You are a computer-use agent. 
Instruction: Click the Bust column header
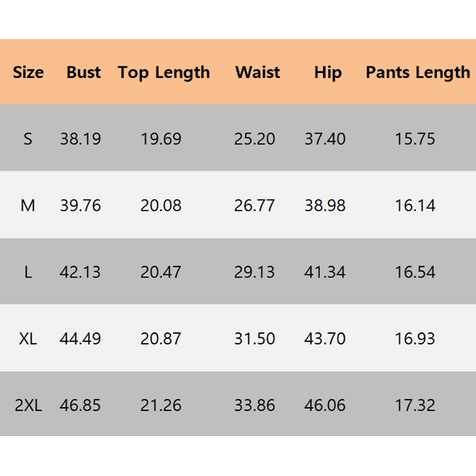83,72
